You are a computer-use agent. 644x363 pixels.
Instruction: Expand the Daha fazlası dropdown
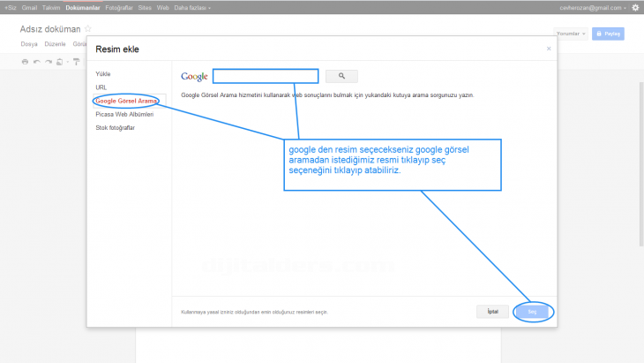point(192,7)
